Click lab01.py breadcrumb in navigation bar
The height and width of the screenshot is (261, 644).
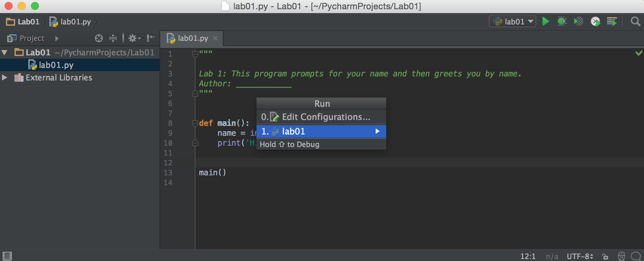click(71, 22)
